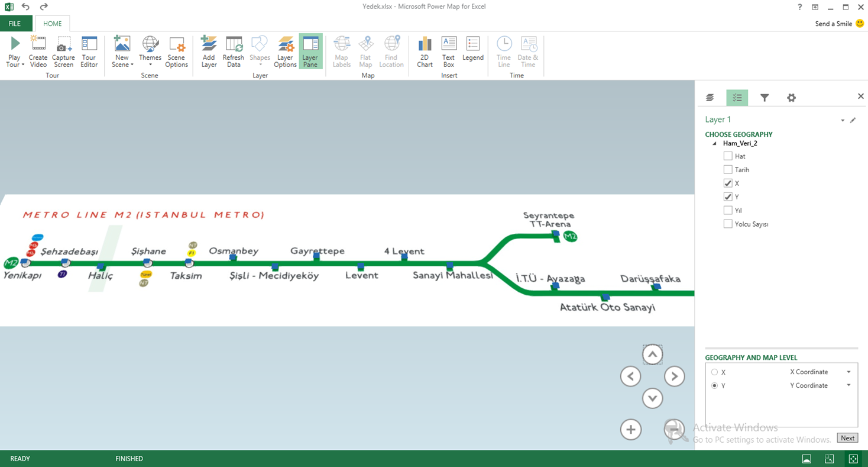Image resolution: width=868 pixels, height=467 pixels.
Task: Open Help question mark
Action: (800, 7)
